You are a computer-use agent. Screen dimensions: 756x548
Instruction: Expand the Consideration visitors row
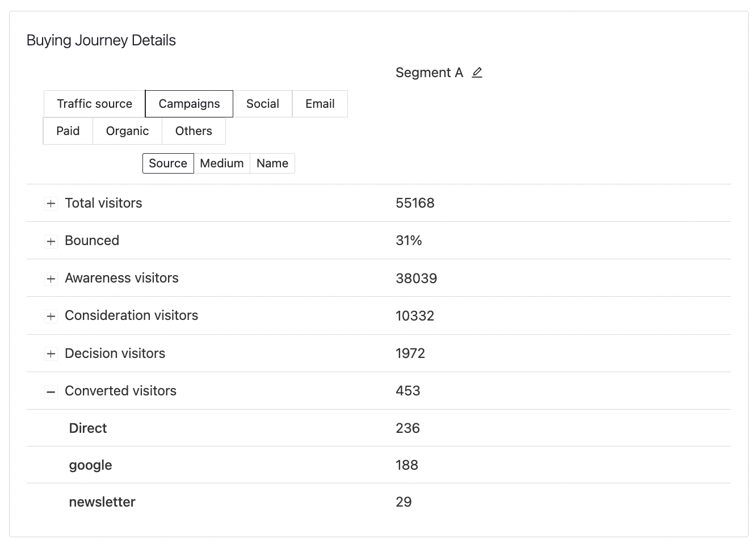click(51, 316)
